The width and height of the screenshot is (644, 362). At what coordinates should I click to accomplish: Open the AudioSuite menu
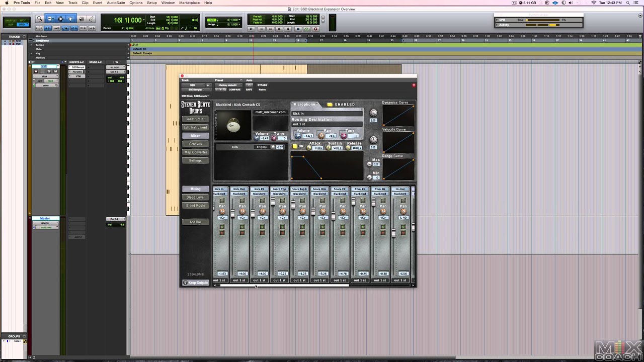point(116,3)
